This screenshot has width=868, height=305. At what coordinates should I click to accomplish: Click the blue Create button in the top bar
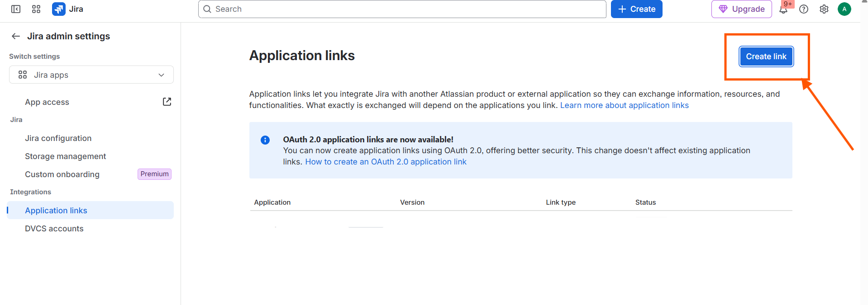[637, 9]
